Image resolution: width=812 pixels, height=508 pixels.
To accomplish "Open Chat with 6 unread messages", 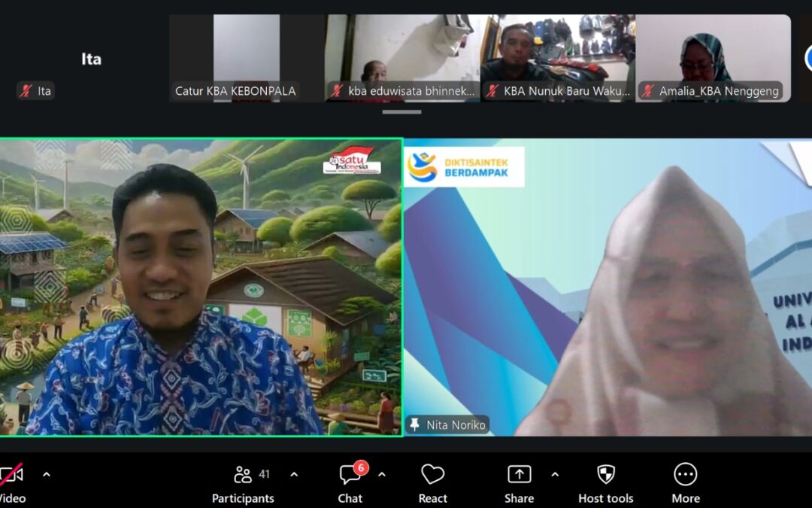I will click(350, 482).
